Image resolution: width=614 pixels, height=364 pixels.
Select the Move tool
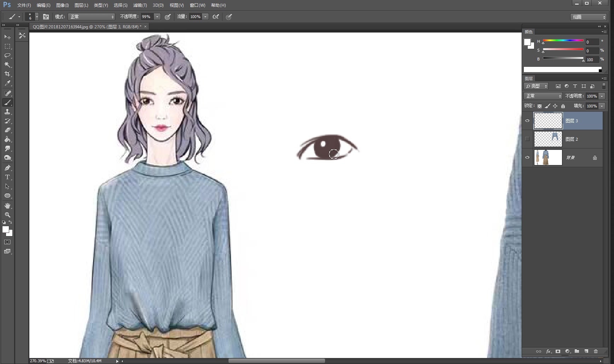[7, 37]
